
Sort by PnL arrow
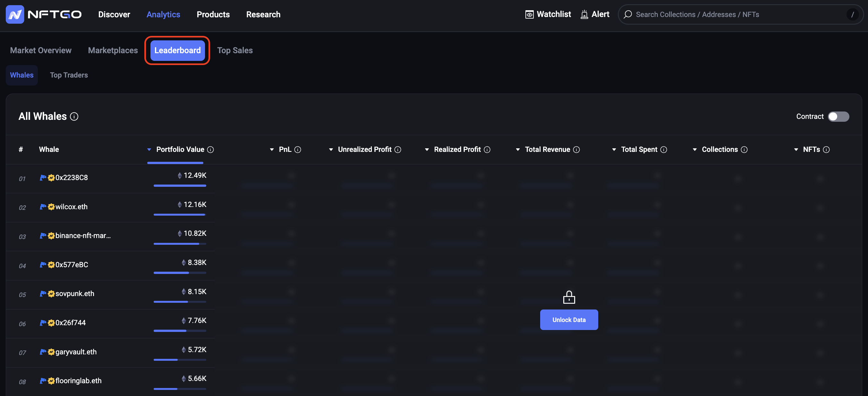[272, 150]
